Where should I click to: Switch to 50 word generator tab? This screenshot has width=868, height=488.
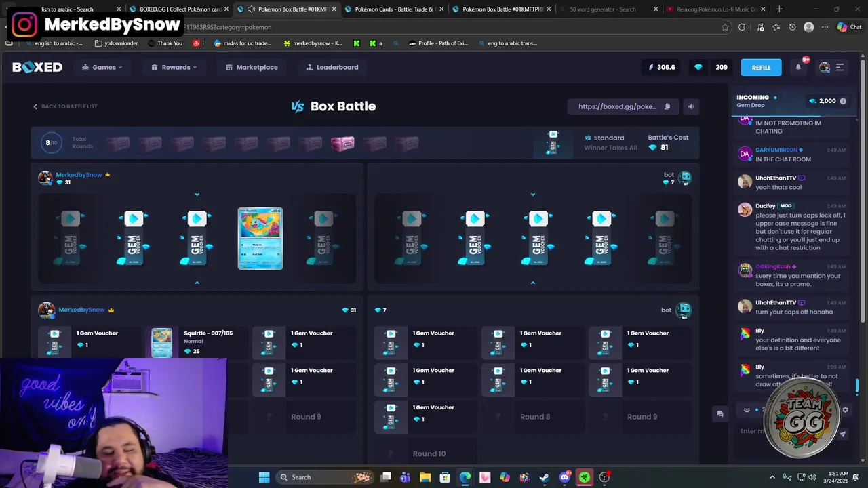point(608,9)
